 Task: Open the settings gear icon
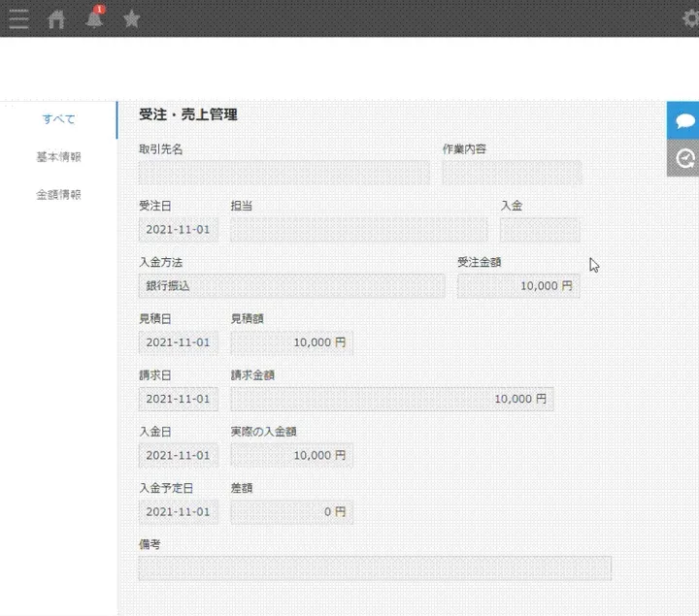click(690, 18)
